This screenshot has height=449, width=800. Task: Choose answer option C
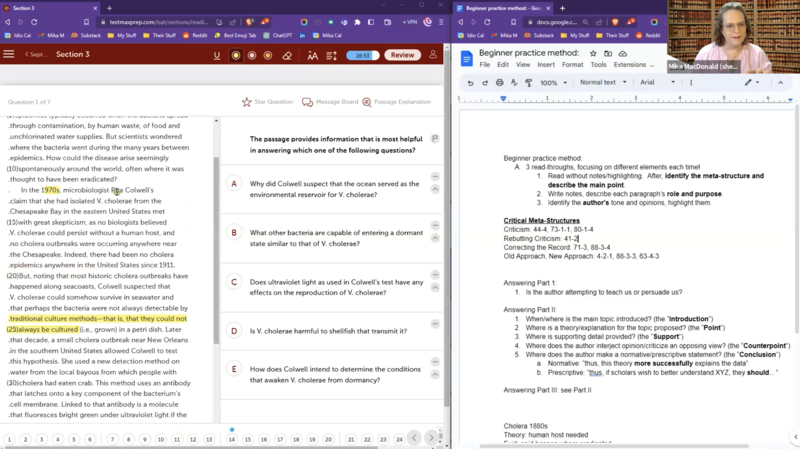(x=234, y=282)
